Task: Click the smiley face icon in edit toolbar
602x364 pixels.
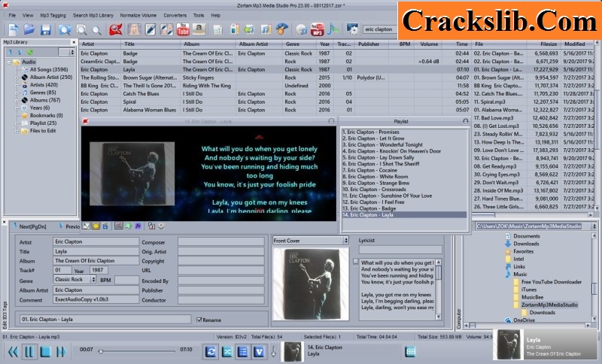Action: (96, 226)
